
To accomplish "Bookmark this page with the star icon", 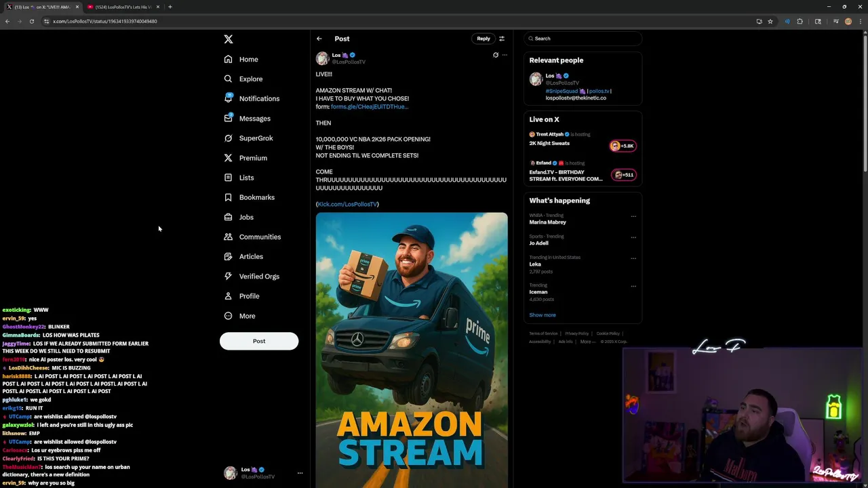I will (x=770, y=21).
